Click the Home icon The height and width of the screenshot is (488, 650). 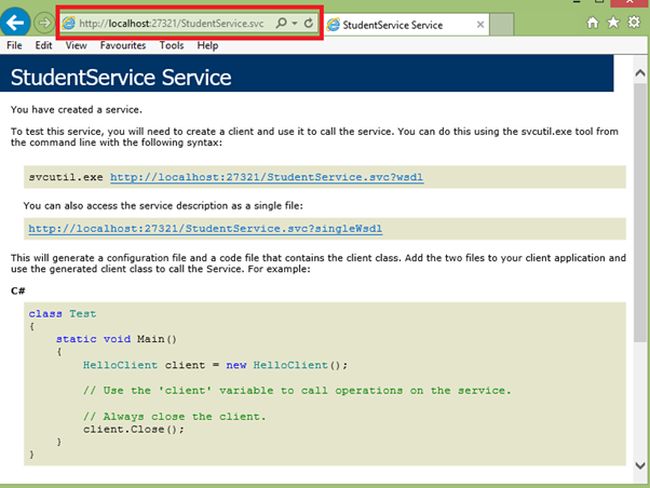click(x=592, y=22)
